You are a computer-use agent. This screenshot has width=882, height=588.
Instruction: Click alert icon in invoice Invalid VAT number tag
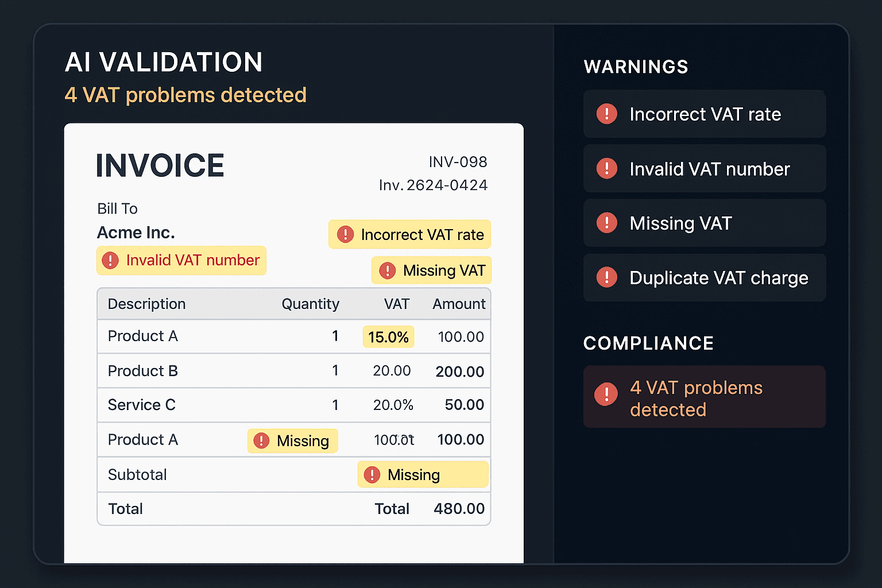tap(110, 260)
